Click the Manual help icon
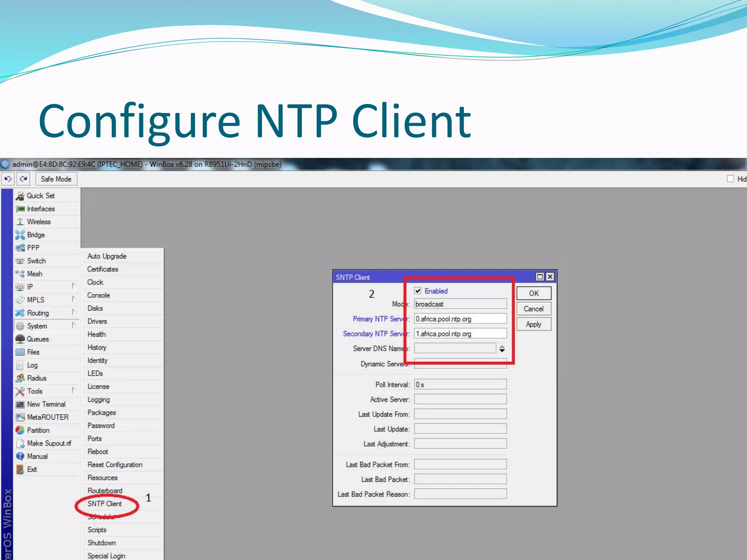The image size is (747, 560). point(20,456)
